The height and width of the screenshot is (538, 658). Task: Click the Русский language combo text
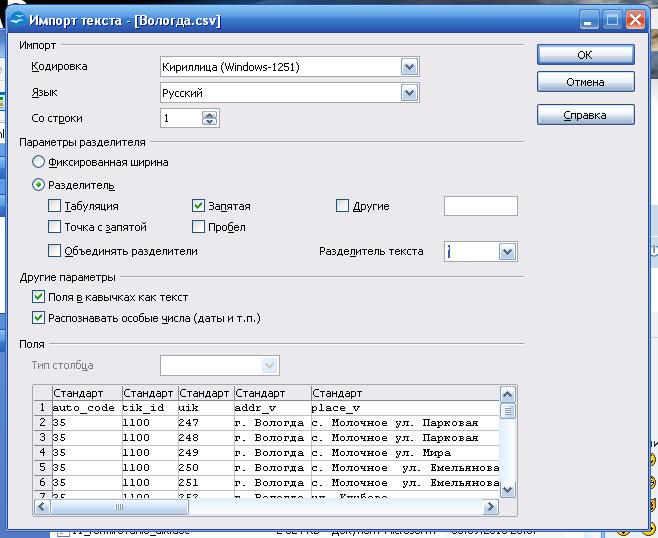point(183,93)
